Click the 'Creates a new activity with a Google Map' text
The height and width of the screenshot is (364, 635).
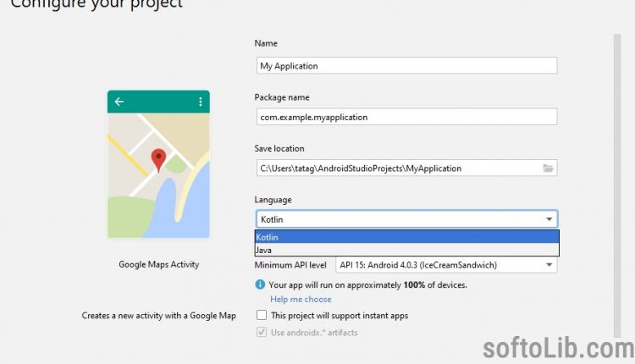(x=159, y=316)
